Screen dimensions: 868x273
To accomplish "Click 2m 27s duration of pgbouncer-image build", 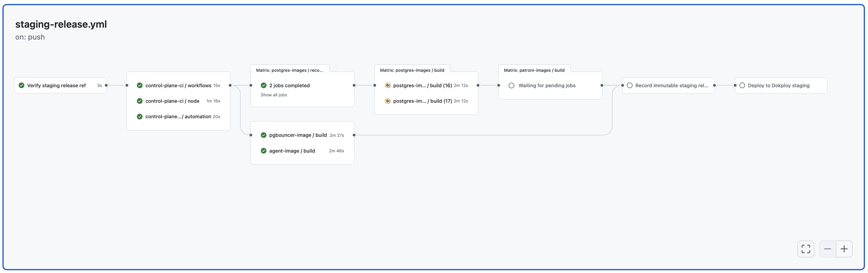I will pos(337,135).
